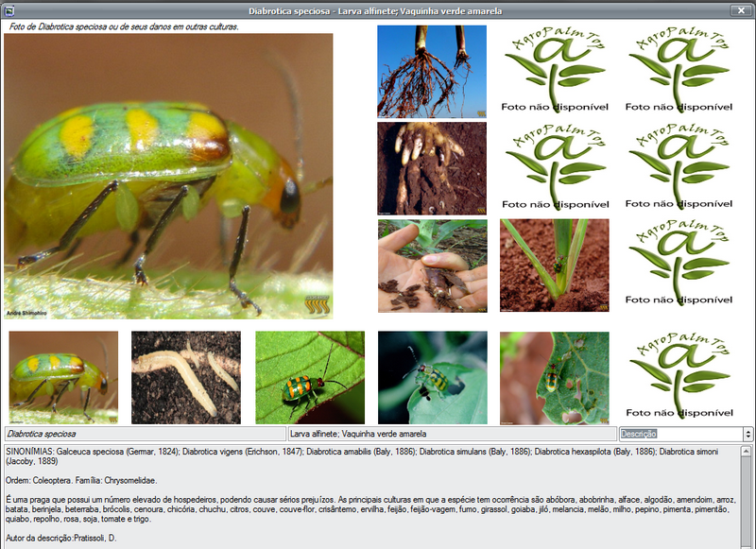The width and height of the screenshot is (756, 549).
Task: Select the white larvae on soil thumbnail
Action: (186, 377)
